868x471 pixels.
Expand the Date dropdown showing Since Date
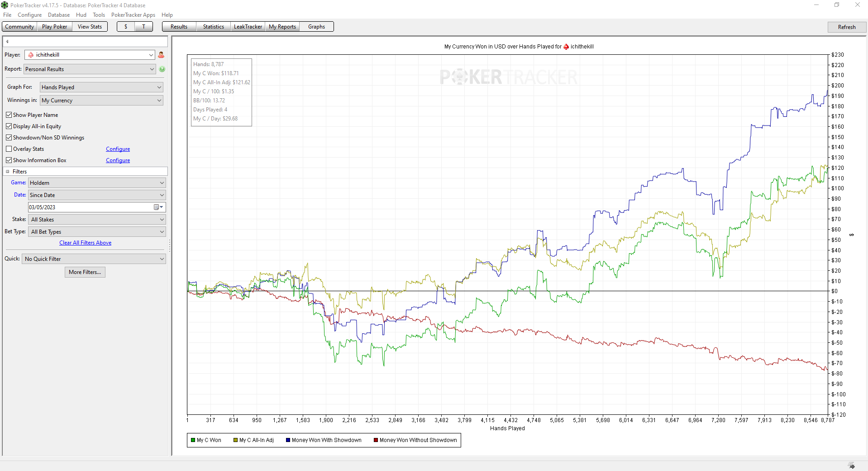pyautogui.click(x=97, y=195)
